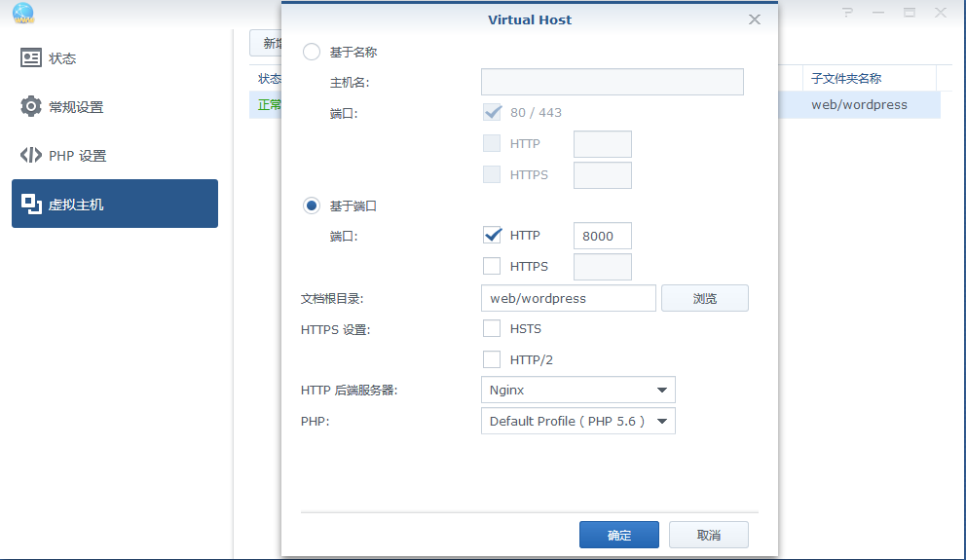Check HTTP under name-based port options
The width and height of the screenshot is (966, 560).
click(492, 143)
